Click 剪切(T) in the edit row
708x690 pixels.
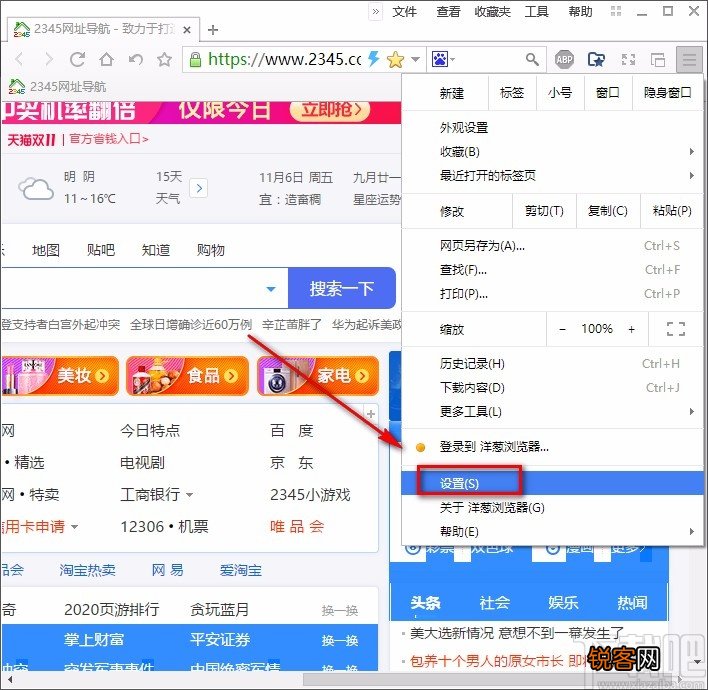tap(544, 211)
